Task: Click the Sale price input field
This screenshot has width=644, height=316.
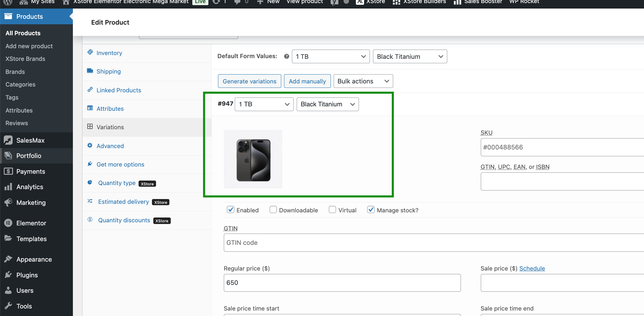Action: (562, 283)
